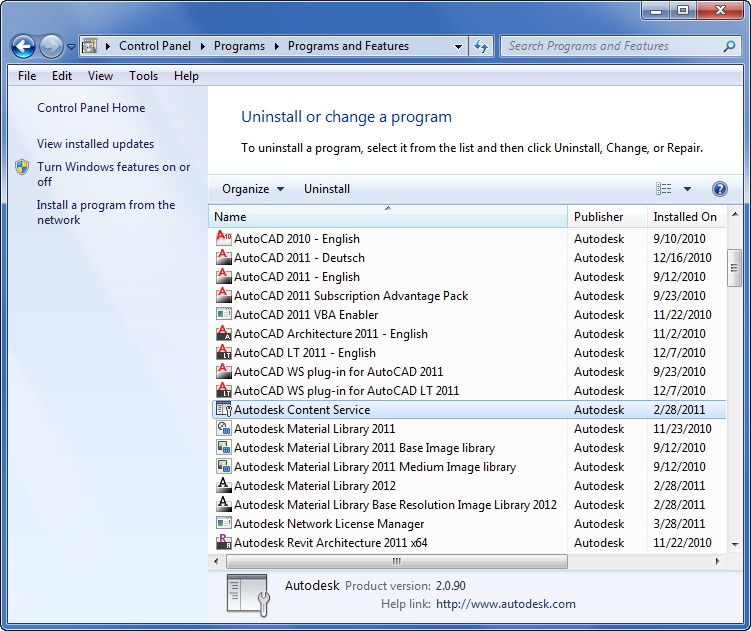Click the Control Panel icon in address bar
This screenshot has height=631, width=751.
coord(90,46)
